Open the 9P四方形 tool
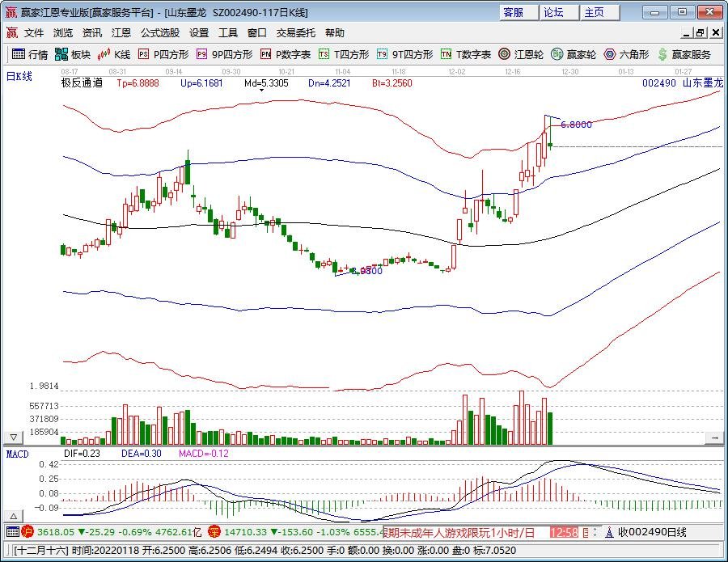The height and width of the screenshot is (562, 728). (224, 54)
